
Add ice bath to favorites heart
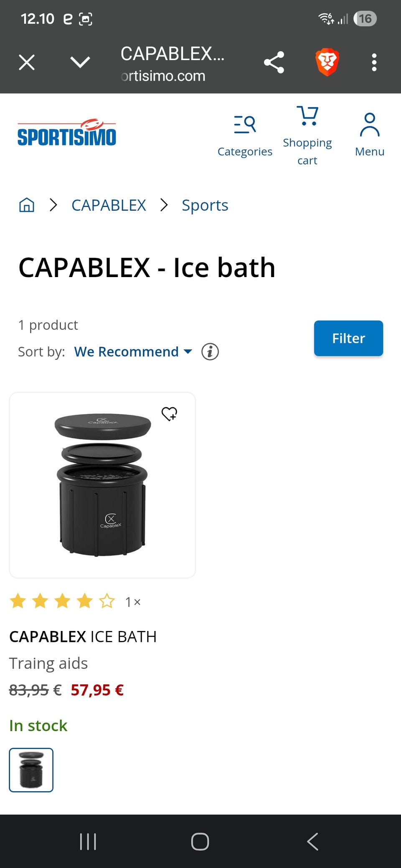(169, 414)
